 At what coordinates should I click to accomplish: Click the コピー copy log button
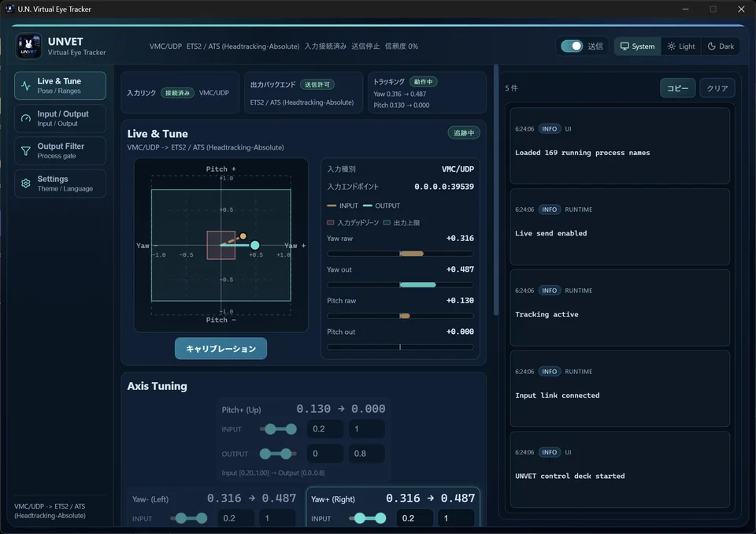coord(677,87)
